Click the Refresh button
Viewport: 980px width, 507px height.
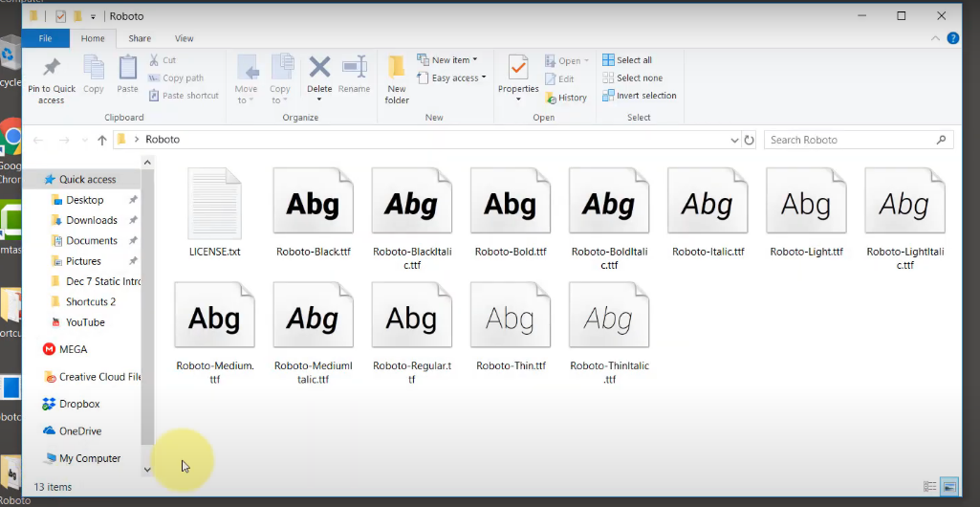tap(749, 140)
